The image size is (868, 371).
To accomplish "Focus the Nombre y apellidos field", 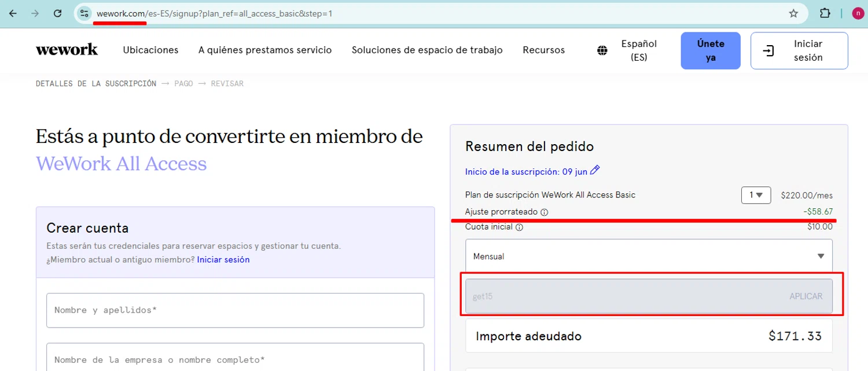I will pyautogui.click(x=235, y=310).
